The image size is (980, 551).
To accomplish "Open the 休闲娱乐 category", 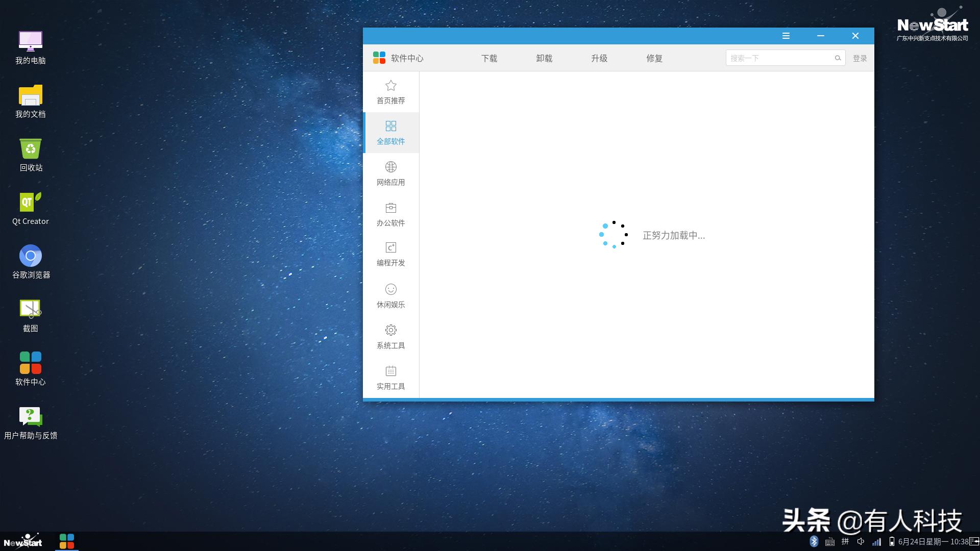I will [x=390, y=296].
